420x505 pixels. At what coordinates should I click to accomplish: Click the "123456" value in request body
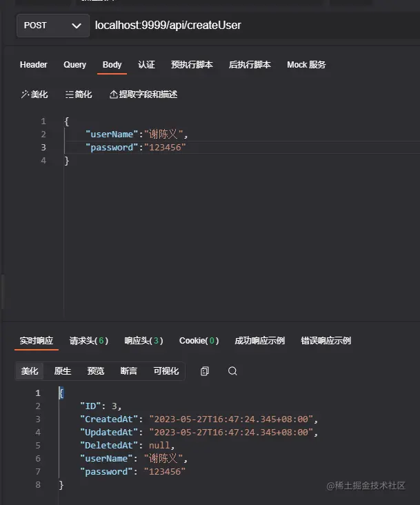165,148
